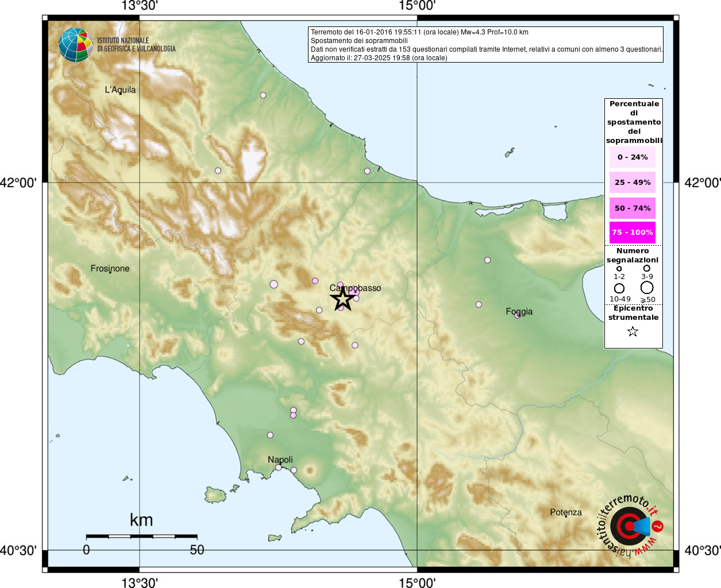Click the top 15°00' longitude label

pyautogui.click(x=417, y=6)
